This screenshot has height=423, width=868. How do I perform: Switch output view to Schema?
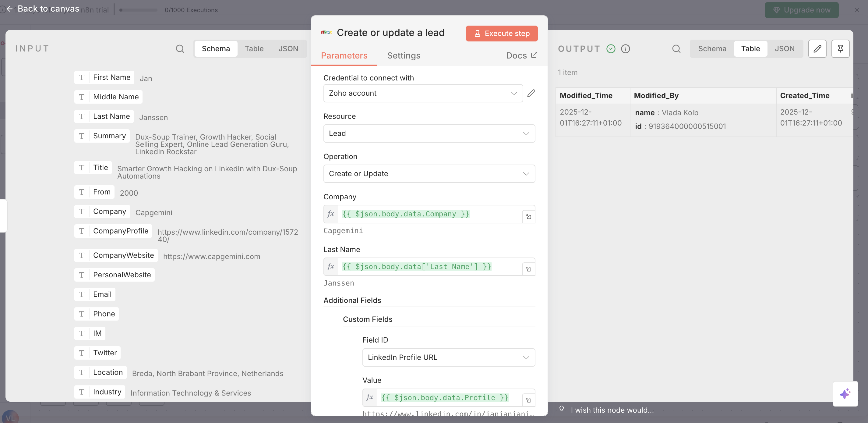tap(712, 48)
